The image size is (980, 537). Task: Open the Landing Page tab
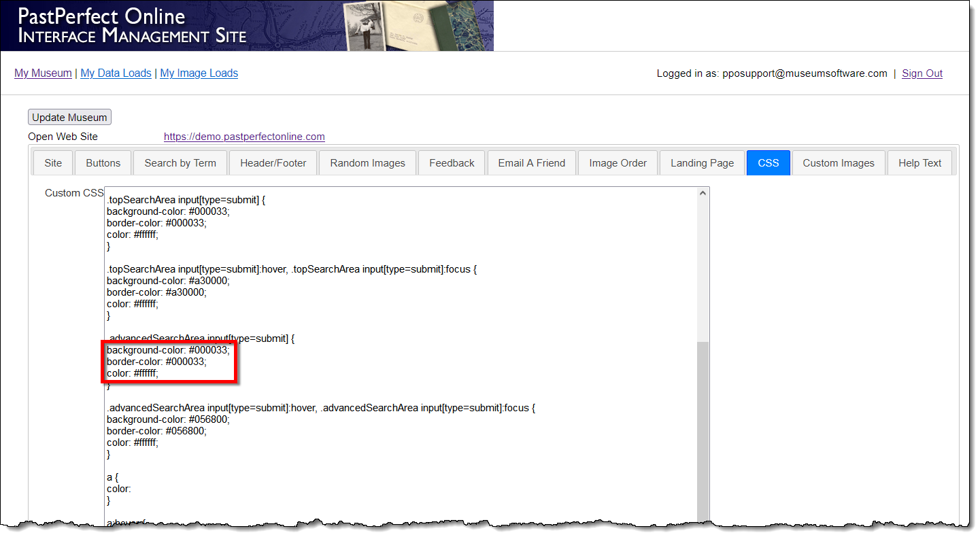tap(702, 163)
